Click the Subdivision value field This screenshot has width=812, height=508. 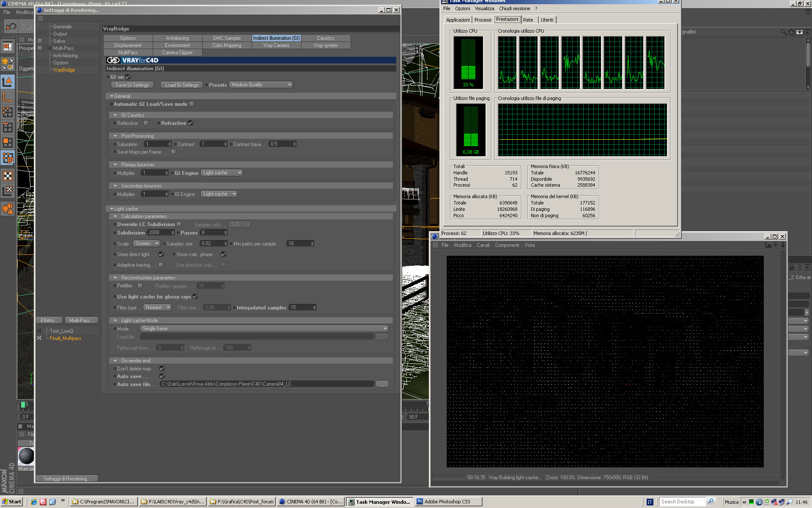[159, 232]
